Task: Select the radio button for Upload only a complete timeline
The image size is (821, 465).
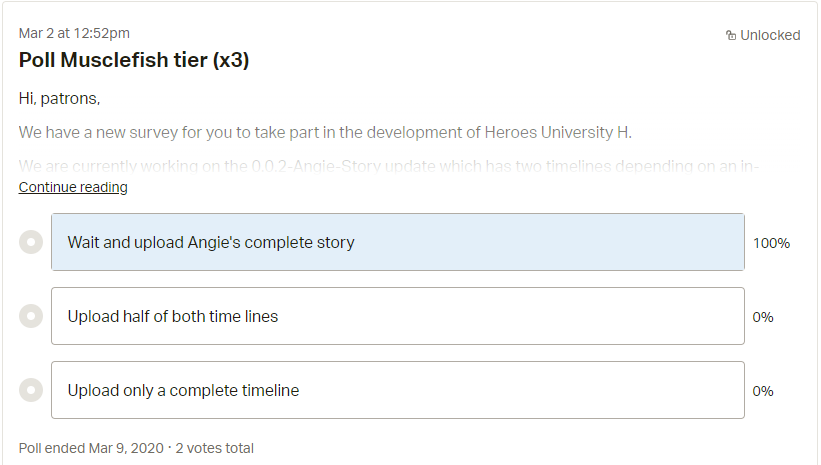Action: pos(31,390)
